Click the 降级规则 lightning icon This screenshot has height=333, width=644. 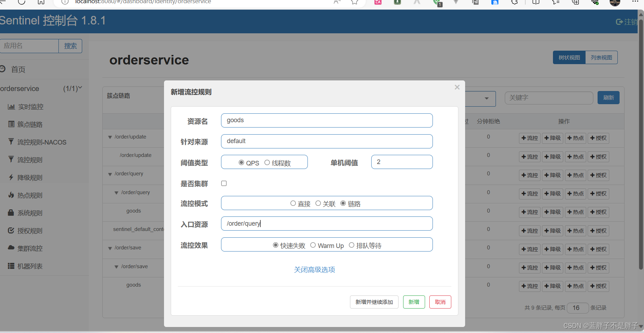tap(11, 177)
